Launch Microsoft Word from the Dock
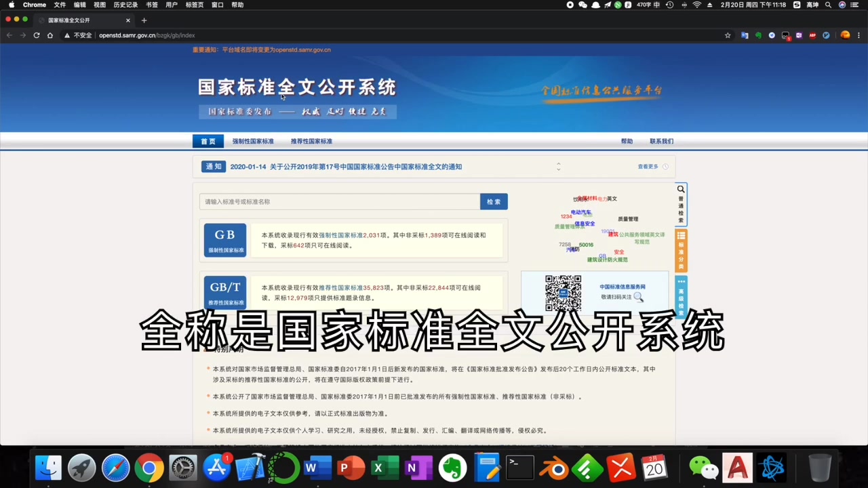Image resolution: width=868 pixels, height=488 pixels. (x=318, y=468)
